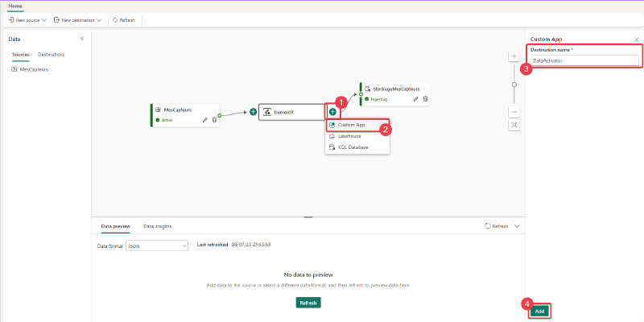The width and height of the screenshot is (644, 322).
Task: Choose KQL Database from the menu
Action: (x=357, y=147)
